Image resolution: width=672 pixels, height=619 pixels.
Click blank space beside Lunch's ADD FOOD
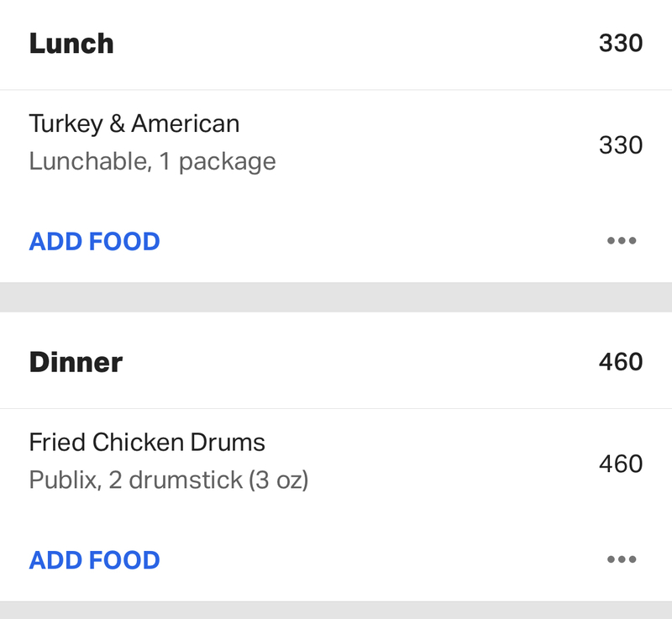point(381,241)
